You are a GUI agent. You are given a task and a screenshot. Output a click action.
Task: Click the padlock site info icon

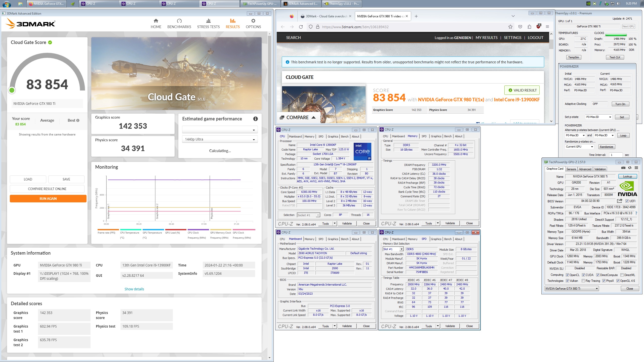pyautogui.click(x=317, y=27)
